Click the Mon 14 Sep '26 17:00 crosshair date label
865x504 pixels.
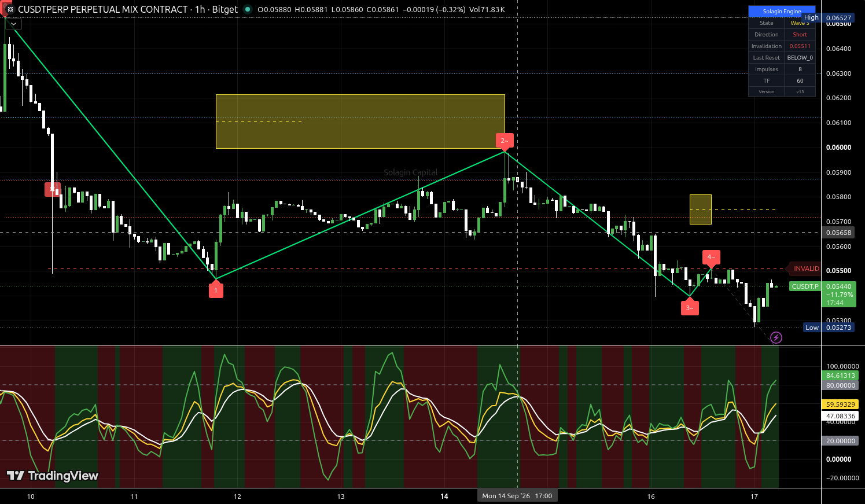(517, 496)
